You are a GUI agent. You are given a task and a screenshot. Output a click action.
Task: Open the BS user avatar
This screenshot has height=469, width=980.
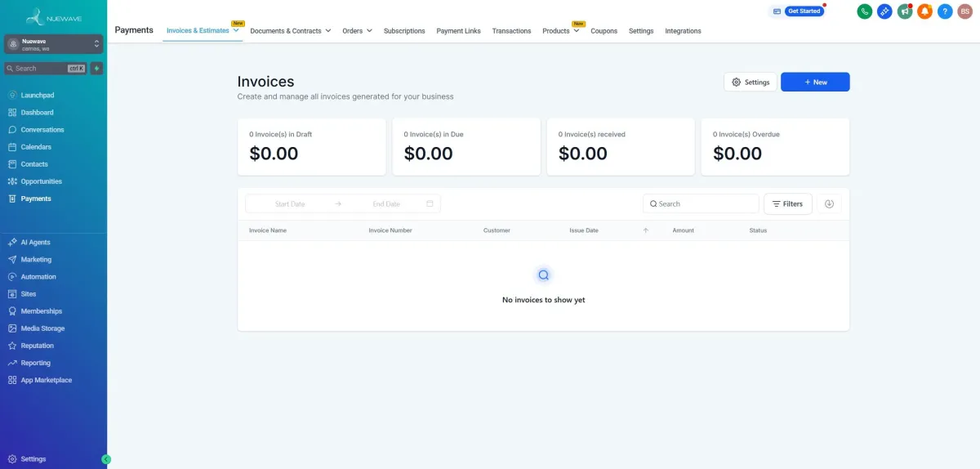click(x=964, y=11)
